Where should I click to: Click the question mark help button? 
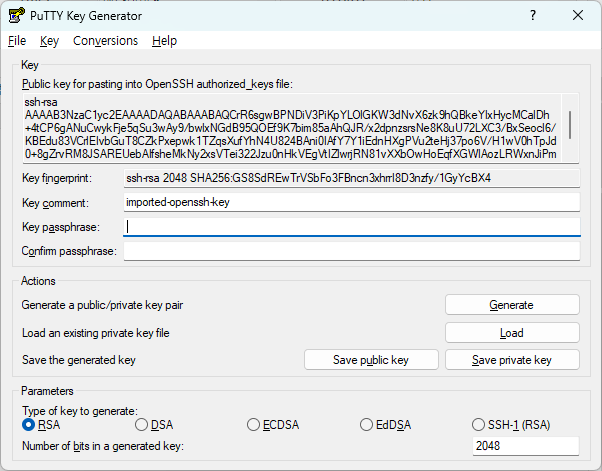(533, 15)
